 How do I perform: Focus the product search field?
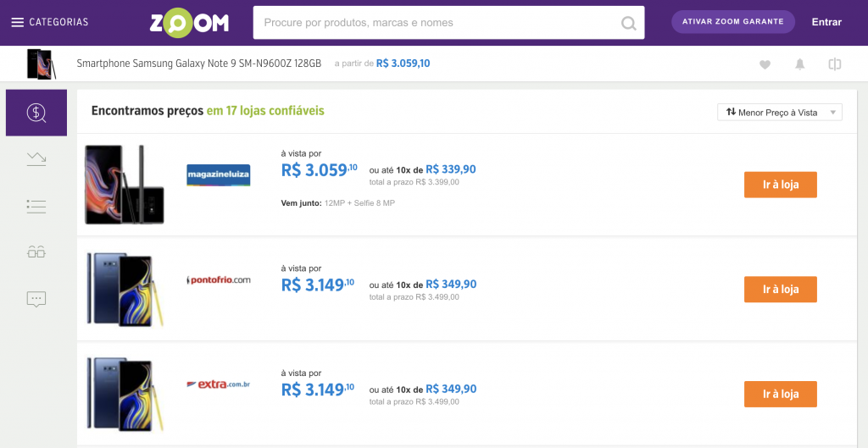click(x=448, y=23)
